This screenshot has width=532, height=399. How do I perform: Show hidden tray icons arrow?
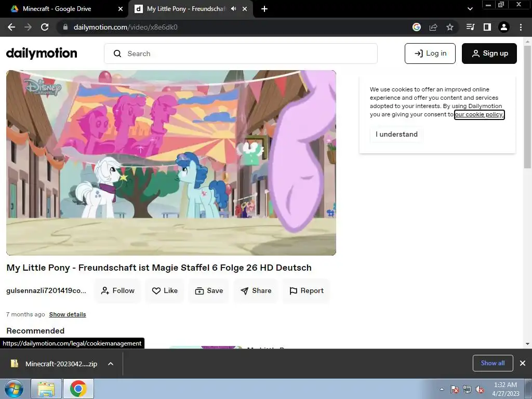tap(442, 389)
